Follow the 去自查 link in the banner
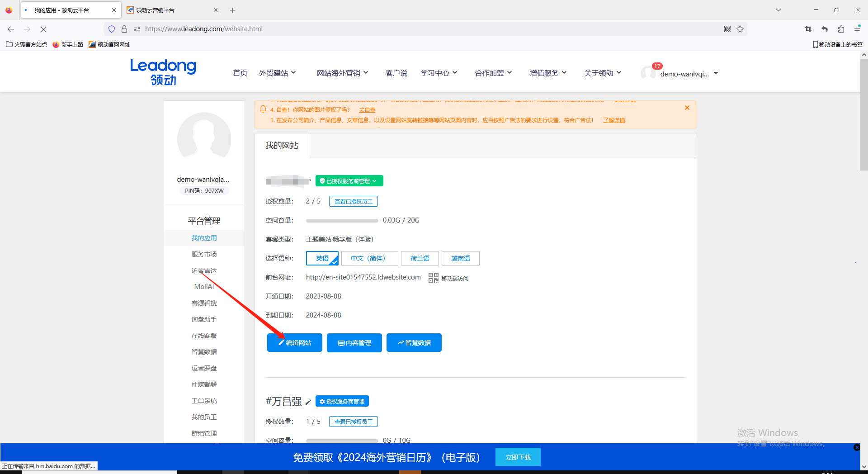Image resolution: width=868 pixels, height=474 pixels. pyautogui.click(x=367, y=109)
